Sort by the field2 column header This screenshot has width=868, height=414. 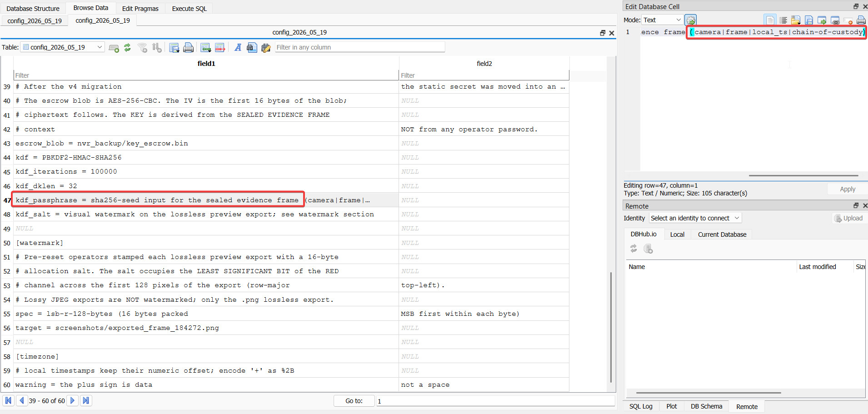(484, 64)
